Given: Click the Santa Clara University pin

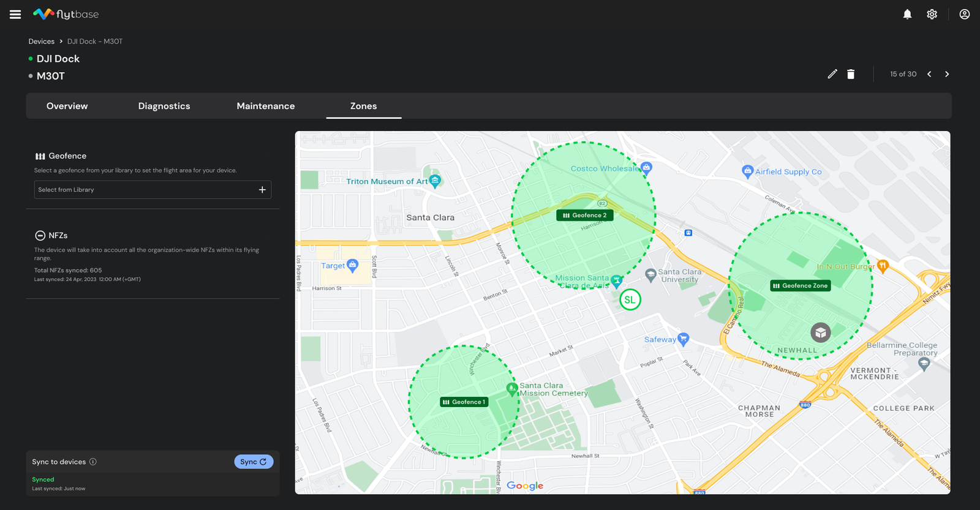Looking at the screenshot, I should [650, 274].
